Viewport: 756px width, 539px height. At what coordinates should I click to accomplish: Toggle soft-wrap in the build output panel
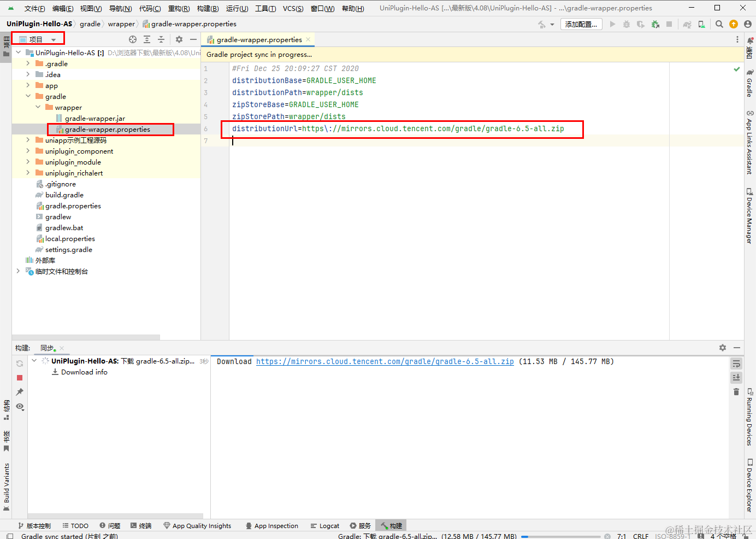point(736,363)
